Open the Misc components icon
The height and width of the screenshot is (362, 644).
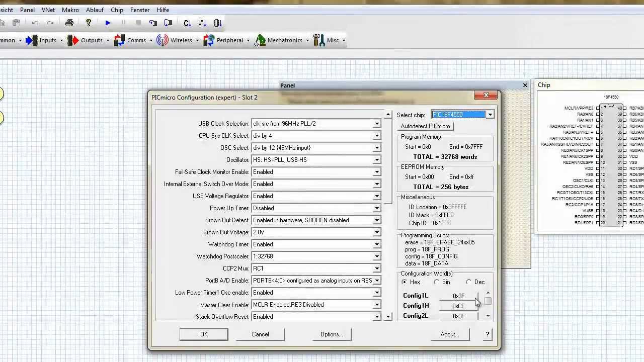point(318,40)
